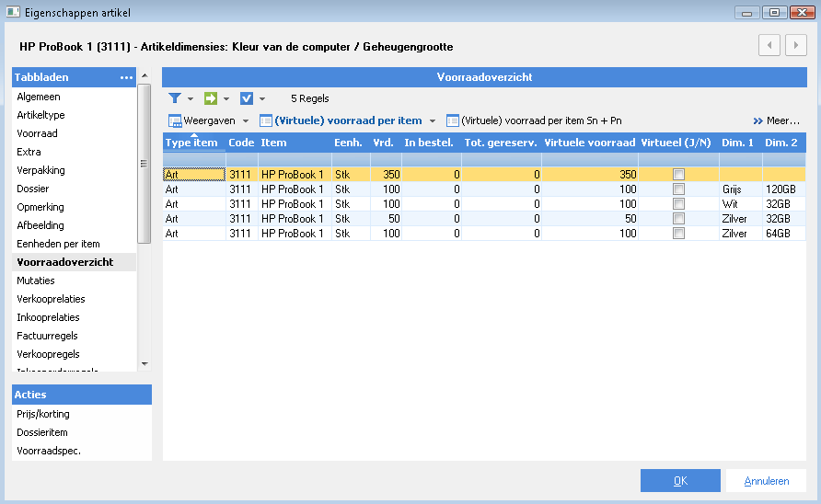The width and height of the screenshot is (821, 504).
Task: Click filter field under Code column
Action: [x=242, y=160]
